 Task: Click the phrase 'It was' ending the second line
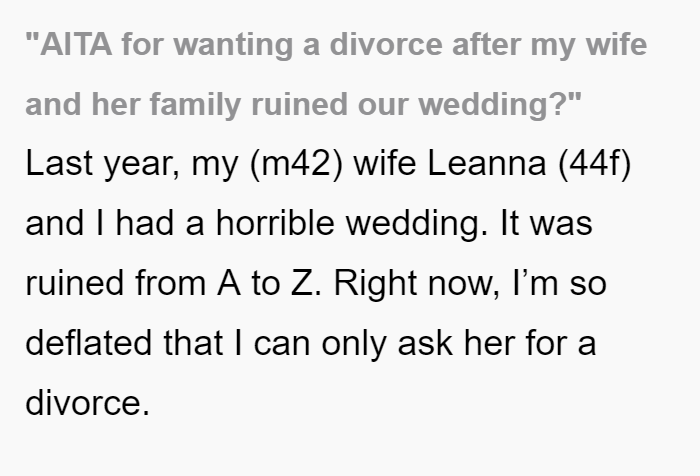tap(546, 223)
